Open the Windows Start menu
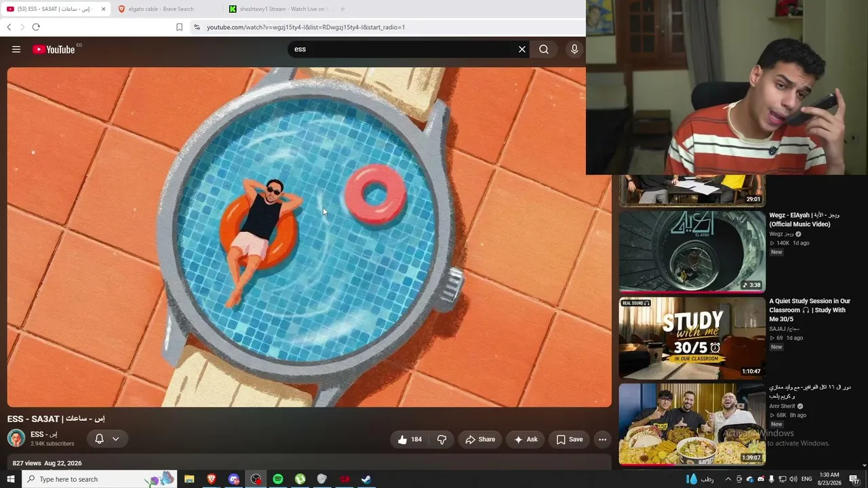The height and width of the screenshot is (488, 868). tap(11, 479)
